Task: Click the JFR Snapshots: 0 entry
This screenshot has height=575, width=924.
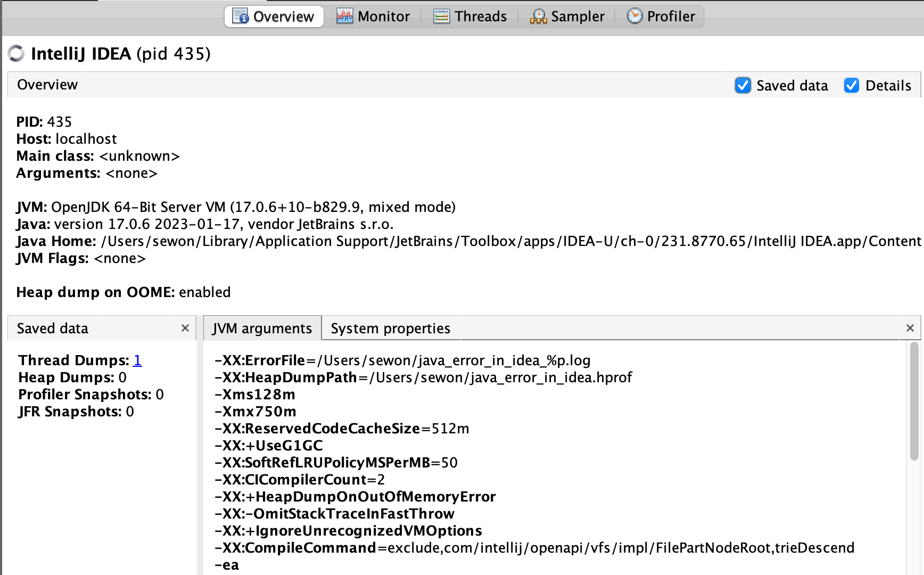Action: tap(76, 412)
